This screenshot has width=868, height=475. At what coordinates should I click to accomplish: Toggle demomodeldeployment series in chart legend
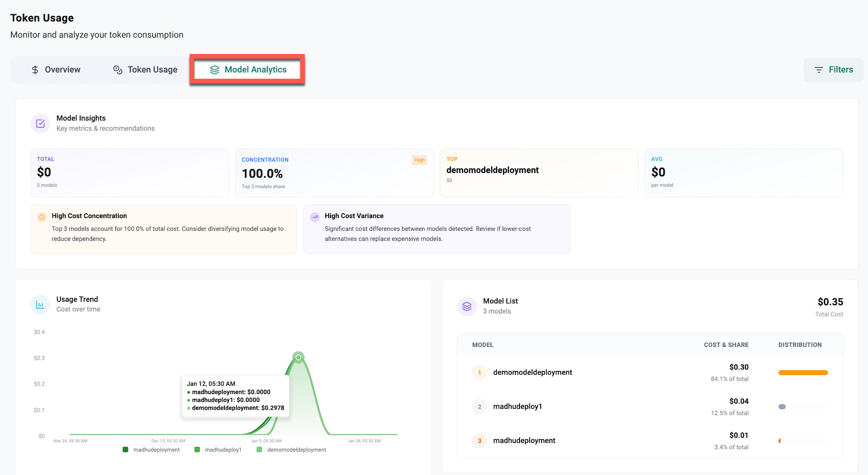pos(292,450)
